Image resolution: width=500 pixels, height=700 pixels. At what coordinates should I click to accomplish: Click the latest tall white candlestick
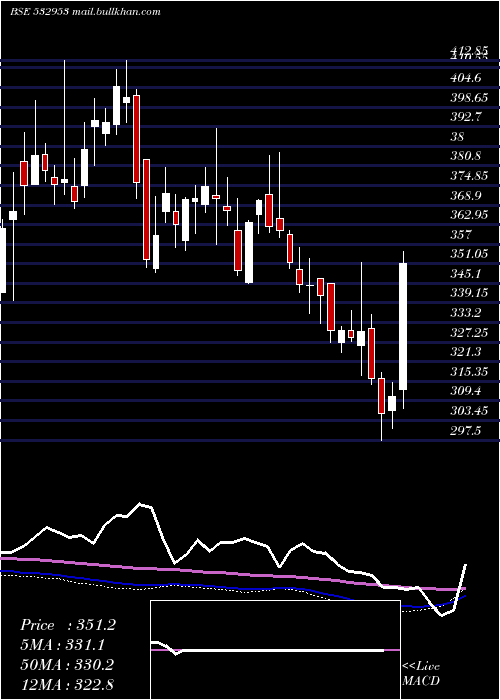point(403,326)
